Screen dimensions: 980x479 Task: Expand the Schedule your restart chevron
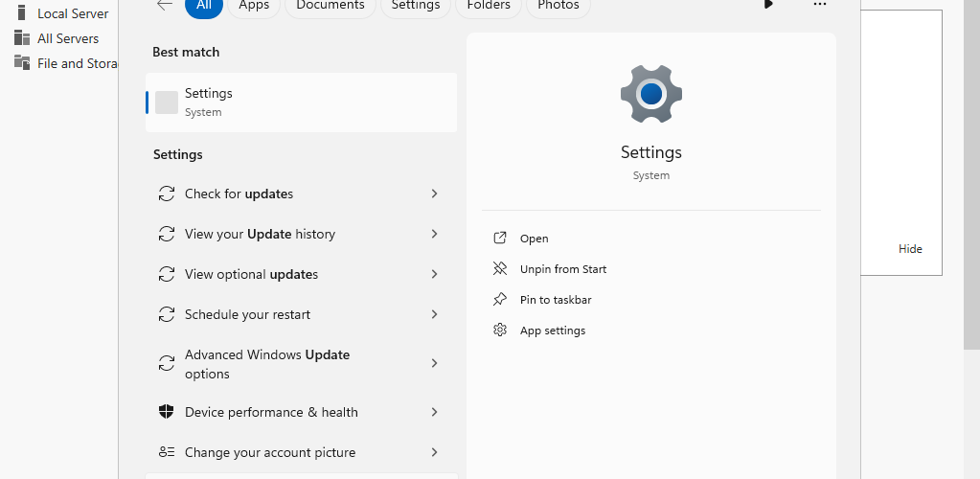[x=434, y=314]
